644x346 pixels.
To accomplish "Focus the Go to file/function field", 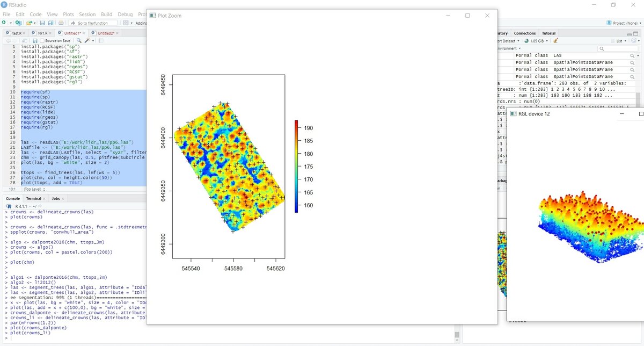I will point(92,23).
